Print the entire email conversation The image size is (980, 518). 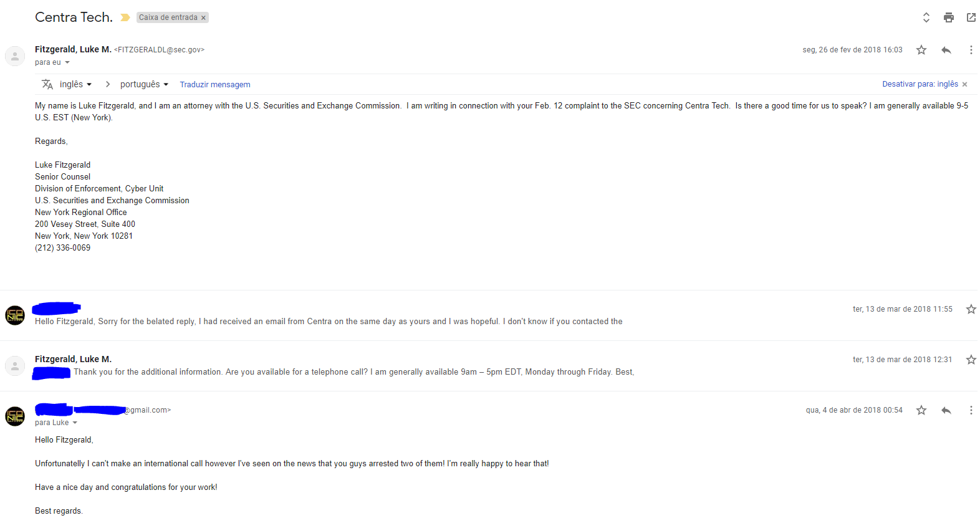click(x=948, y=17)
